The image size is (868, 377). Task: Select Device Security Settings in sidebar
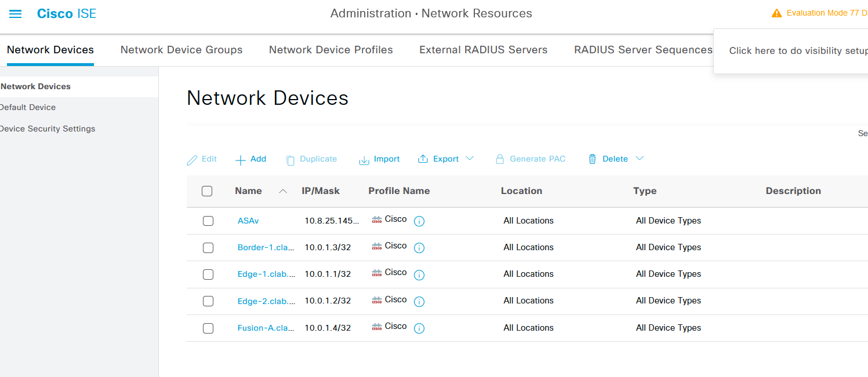point(48,129)
